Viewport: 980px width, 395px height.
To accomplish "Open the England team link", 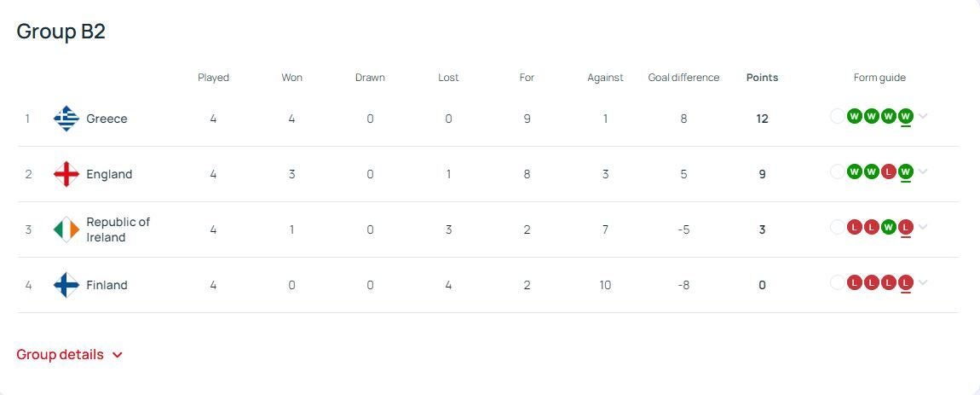I will pyautogui.click(x=109, y=174).
